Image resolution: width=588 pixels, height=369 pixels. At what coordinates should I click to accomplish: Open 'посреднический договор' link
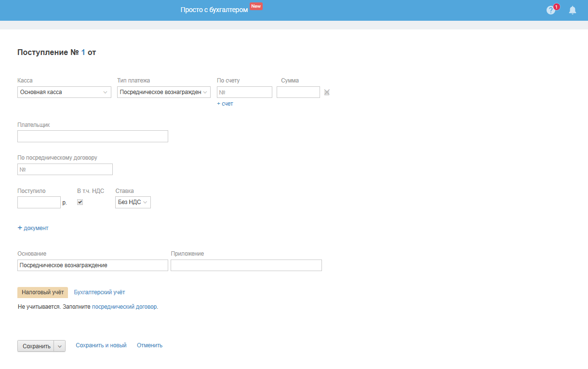pos(124,306)
